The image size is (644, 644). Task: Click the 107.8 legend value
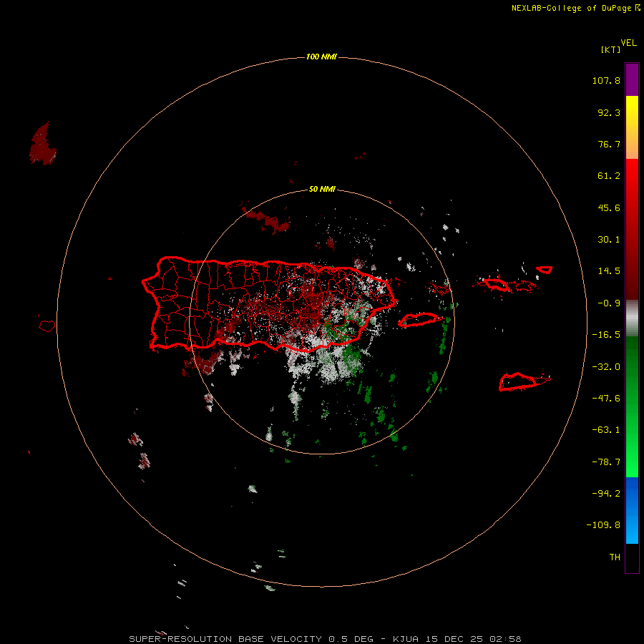[x=606, y=80]
